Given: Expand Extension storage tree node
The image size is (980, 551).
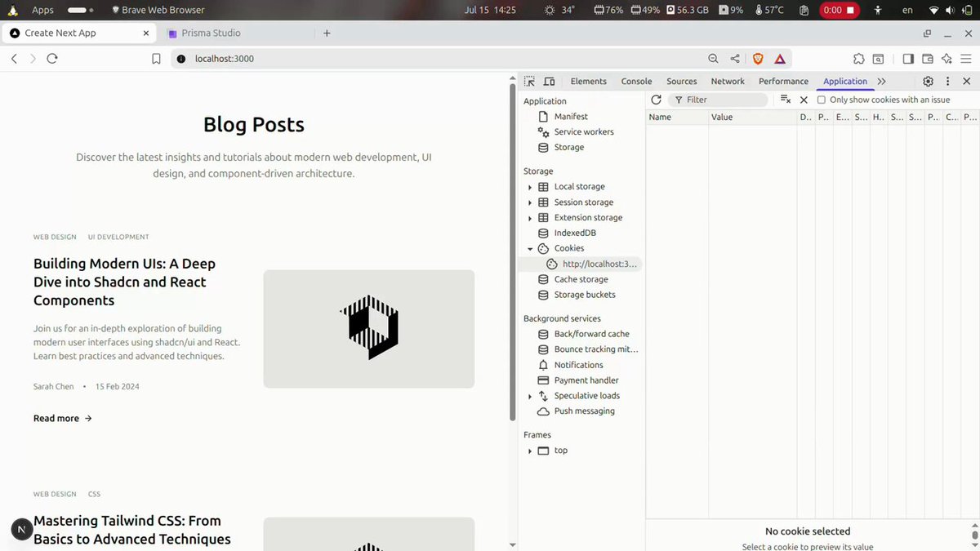Looking at the screenshot, I should 530,218.
